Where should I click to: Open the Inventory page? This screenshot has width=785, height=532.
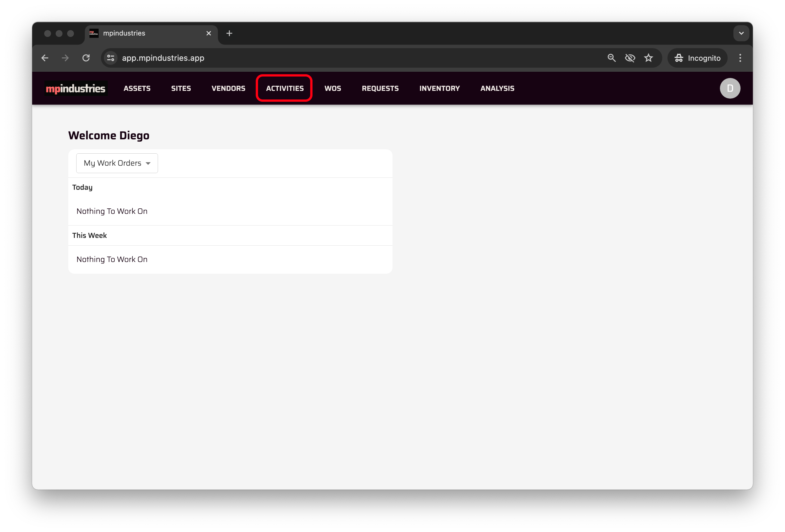click(x=439, y=89)
